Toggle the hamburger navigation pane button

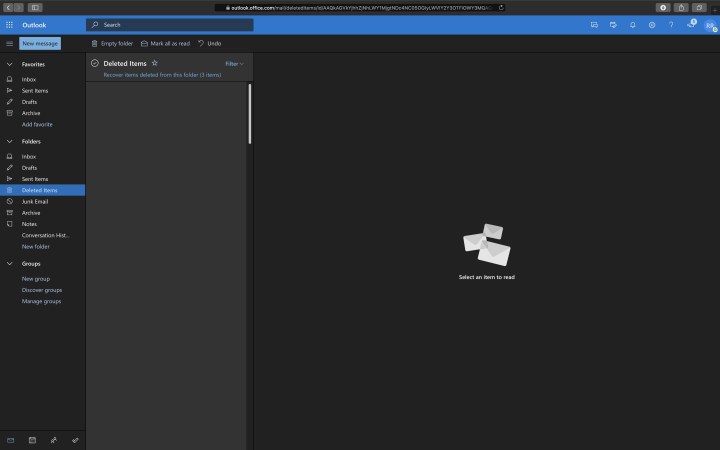click(x=9, y=44)
